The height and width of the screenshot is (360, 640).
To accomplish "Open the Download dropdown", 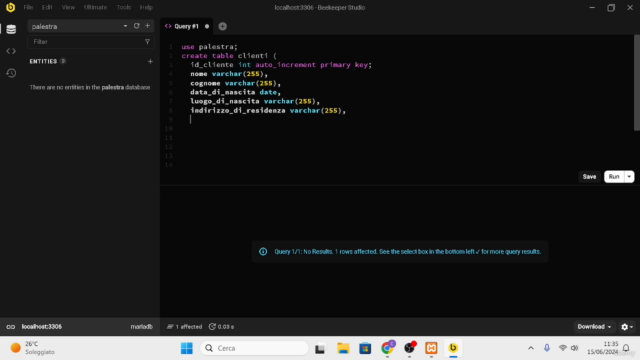I will tap(594, 327).
